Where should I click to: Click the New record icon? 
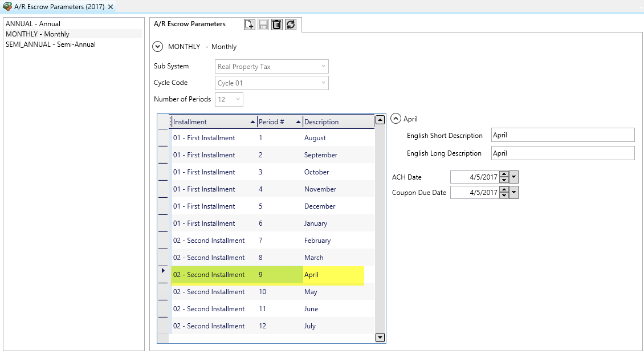coord(249,25)
